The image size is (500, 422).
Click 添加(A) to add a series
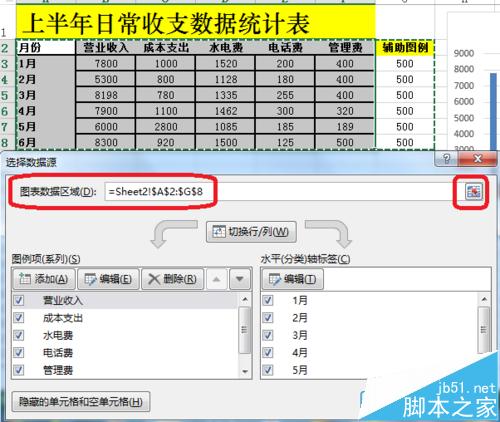click(x=44, y=279)
